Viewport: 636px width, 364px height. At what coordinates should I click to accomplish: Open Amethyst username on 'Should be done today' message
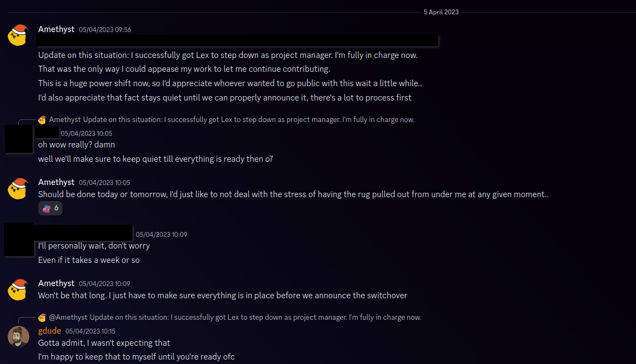click(x=56, y=182)
